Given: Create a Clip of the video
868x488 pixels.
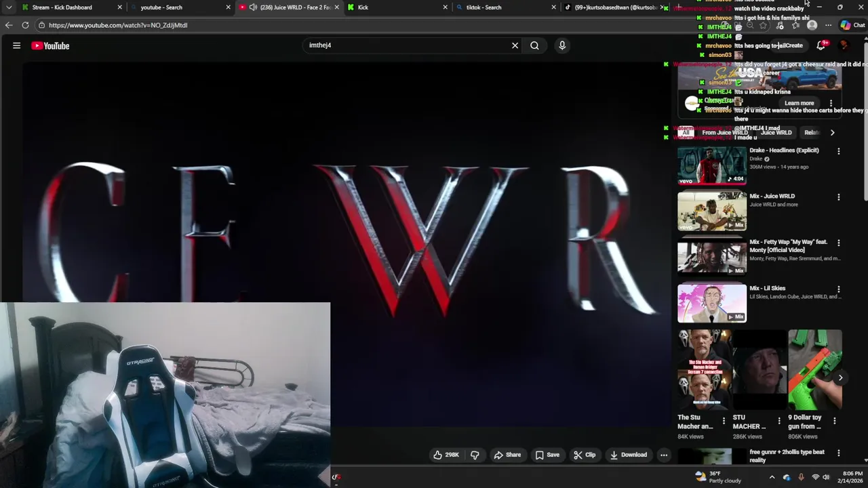Looking at the screenshot, I should coord(584,455).
